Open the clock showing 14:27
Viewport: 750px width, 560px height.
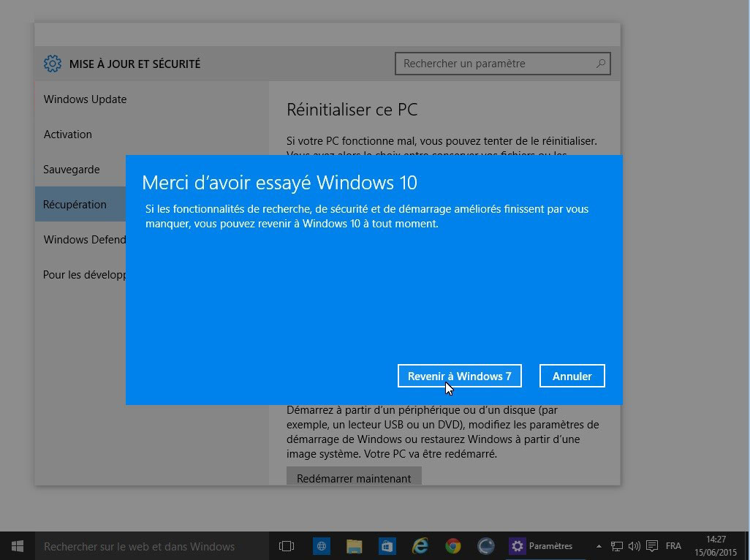(x=716, y=545)
